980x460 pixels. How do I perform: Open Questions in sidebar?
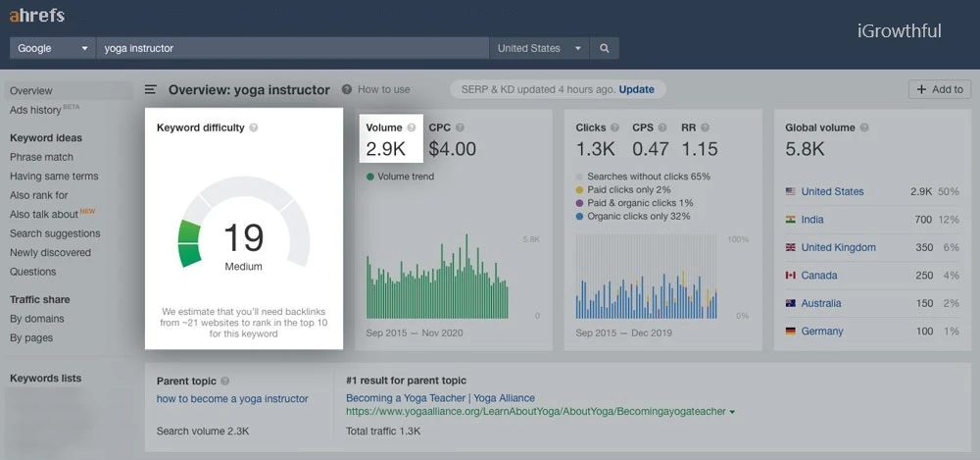click(x=32, y=272)
